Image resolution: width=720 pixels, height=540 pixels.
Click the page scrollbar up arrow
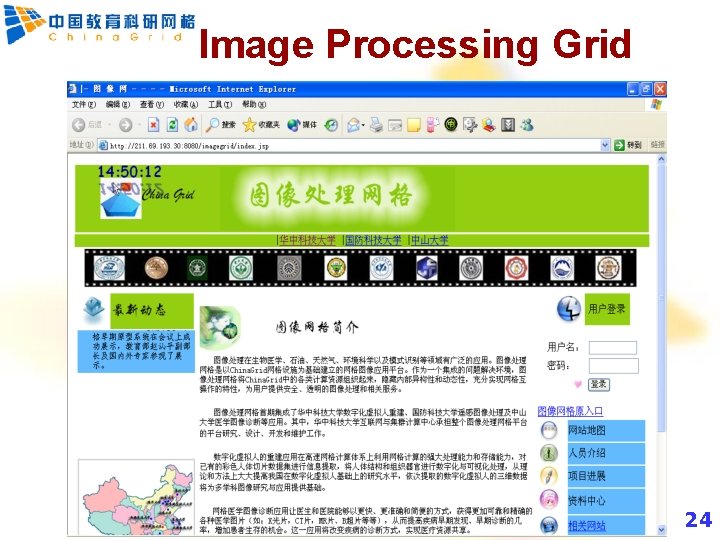(x=661, y=159)
